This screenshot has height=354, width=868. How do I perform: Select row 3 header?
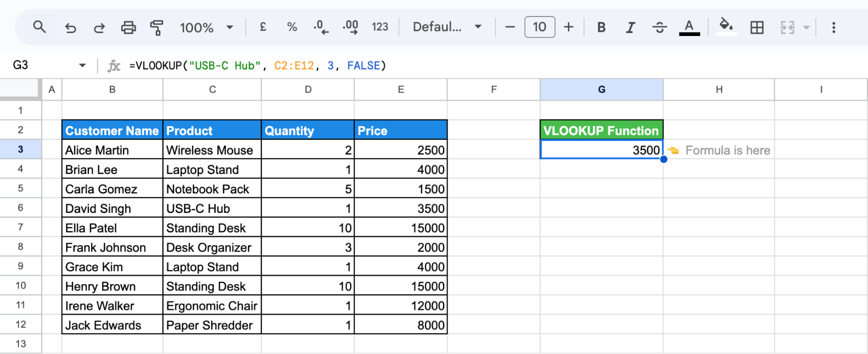(x=20, y=149)
